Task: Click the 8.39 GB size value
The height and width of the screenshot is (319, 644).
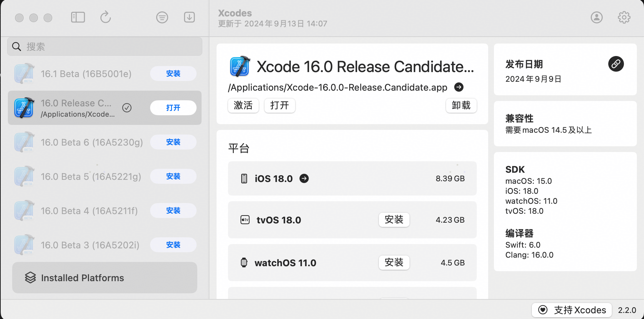Action: point(450,178)
